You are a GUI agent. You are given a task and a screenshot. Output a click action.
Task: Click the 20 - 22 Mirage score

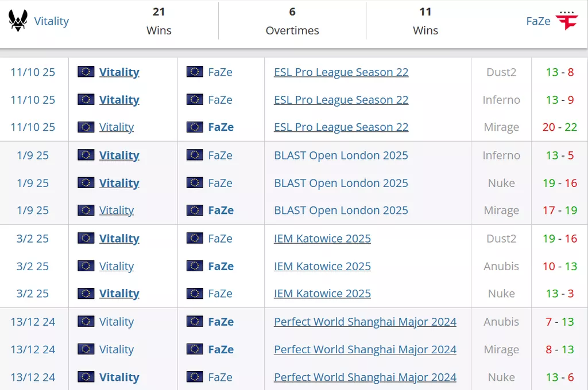560,127
